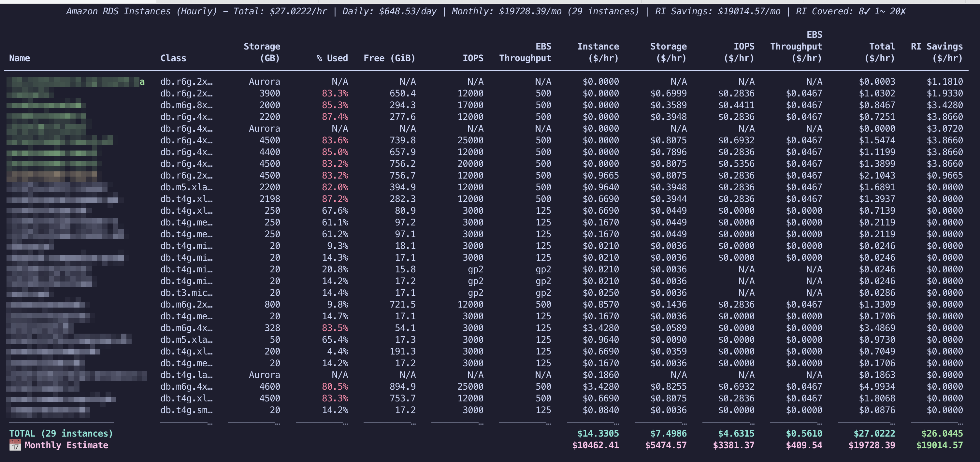Image resolution: width=980 pixels, height=462 pixels.
Task: Click the 87.4% used value
Action: coord(335,117)
